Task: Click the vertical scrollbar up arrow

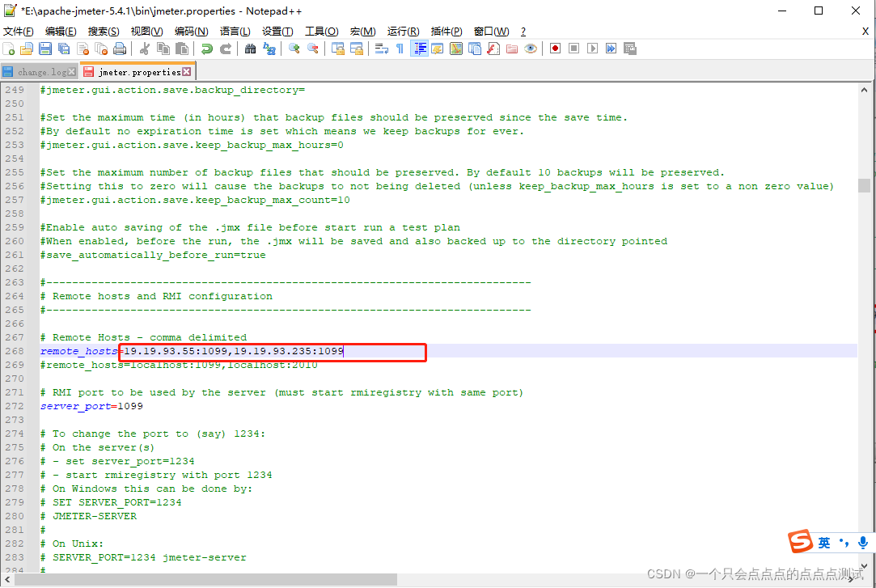Action: point(864,89)
